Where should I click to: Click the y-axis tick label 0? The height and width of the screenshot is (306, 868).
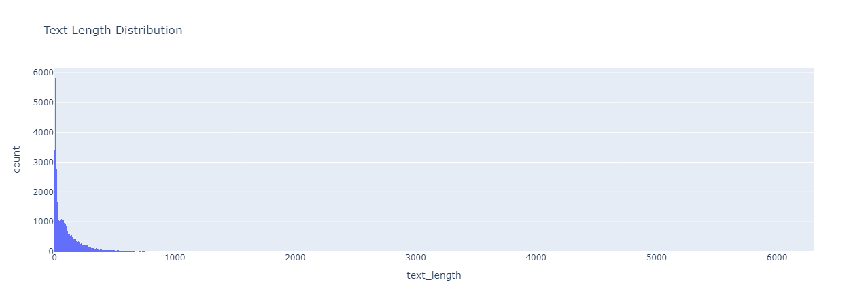coord(50,251)
